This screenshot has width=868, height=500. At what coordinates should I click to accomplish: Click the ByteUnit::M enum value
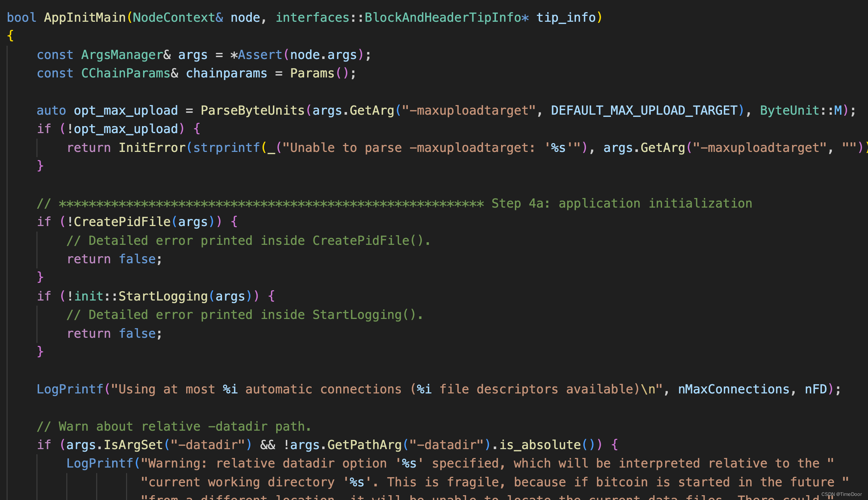801,110
